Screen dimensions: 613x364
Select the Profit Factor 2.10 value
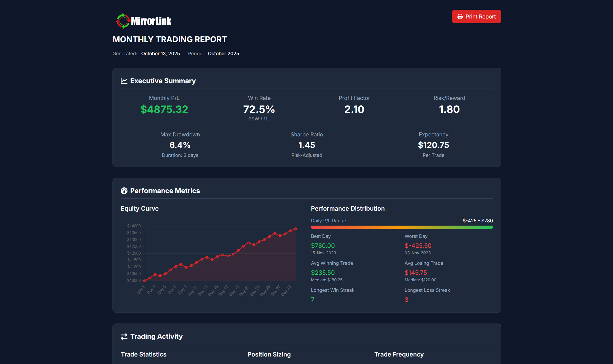point(354,109)
